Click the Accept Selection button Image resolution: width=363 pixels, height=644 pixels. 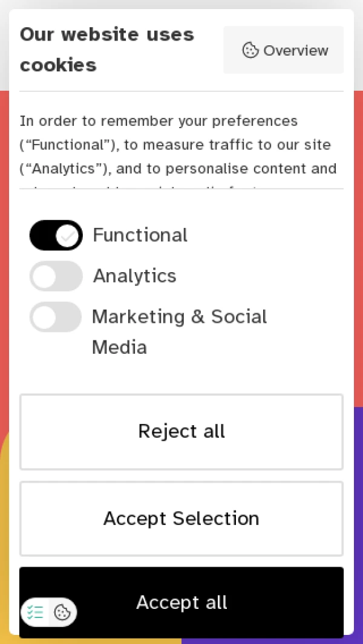(181, 518)
